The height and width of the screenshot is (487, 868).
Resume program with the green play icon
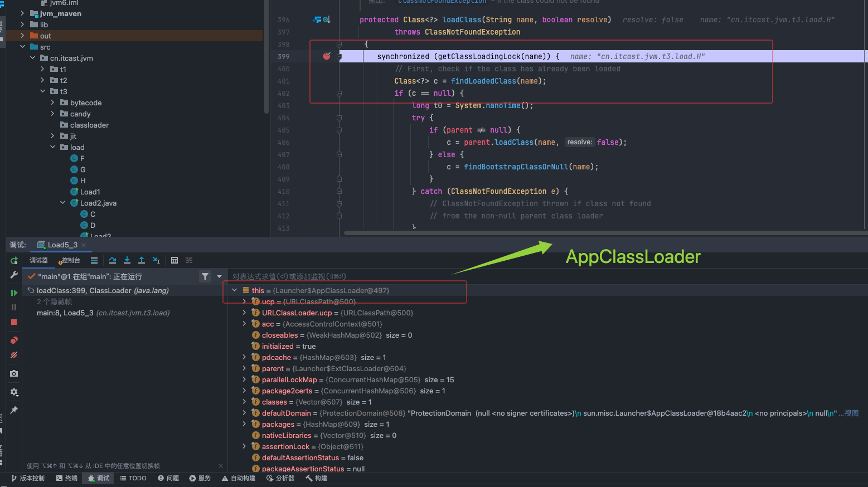pyautogui.click(x=14, y=293)
